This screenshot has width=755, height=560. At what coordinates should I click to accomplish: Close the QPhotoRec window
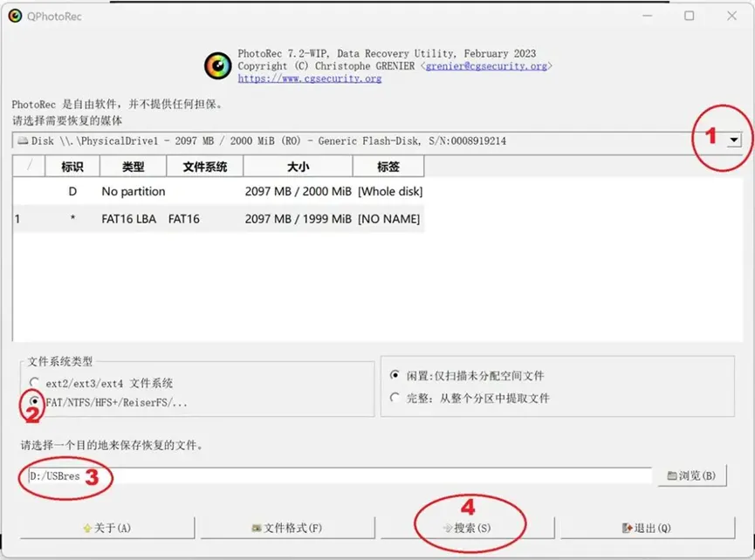pyautogui.click(x=732, y=16)
